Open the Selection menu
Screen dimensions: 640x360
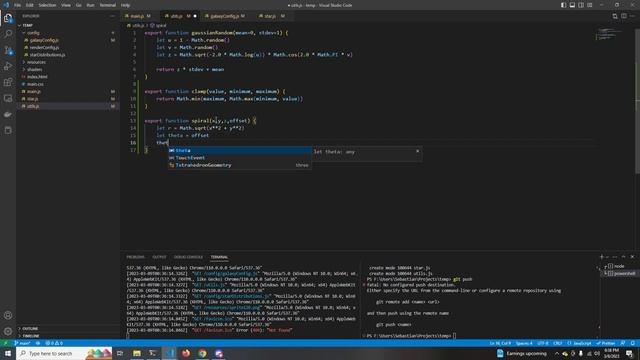[47, 5]
